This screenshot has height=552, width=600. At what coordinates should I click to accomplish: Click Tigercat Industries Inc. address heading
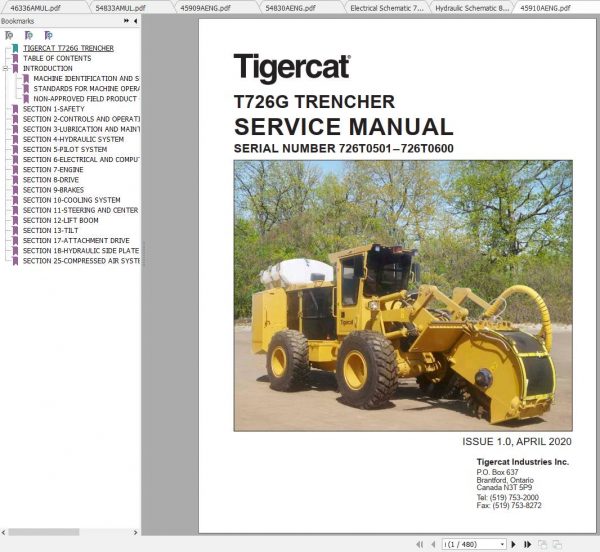(x=523, y=462)
